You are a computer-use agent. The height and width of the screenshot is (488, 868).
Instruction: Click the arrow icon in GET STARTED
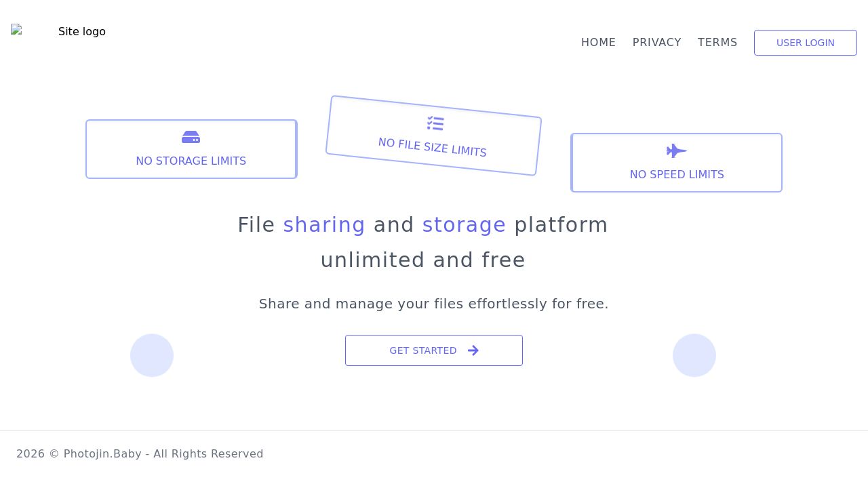coord(473,350)
